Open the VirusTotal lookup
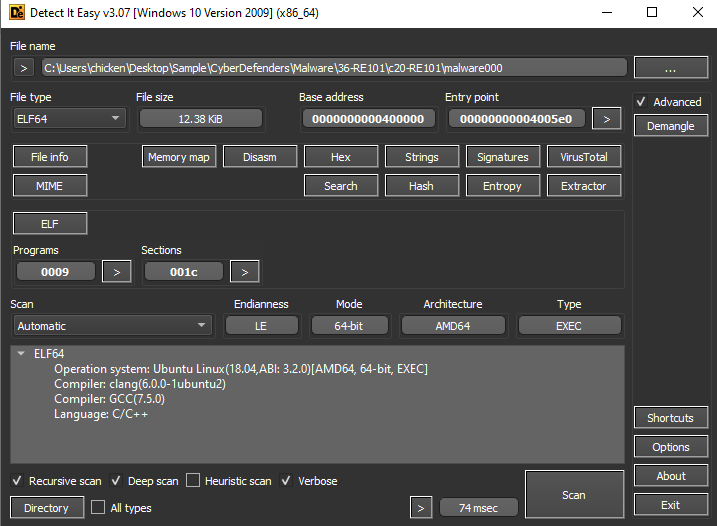 [x=583, y=157]
